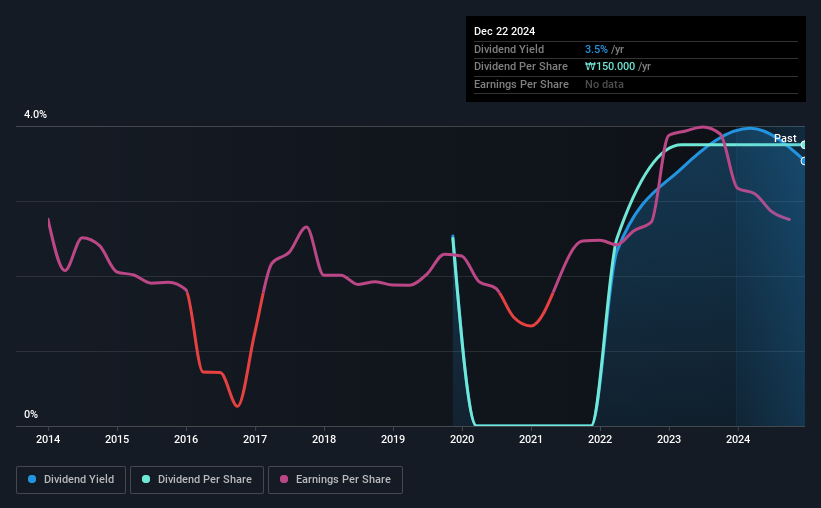This screenshot has width=821, height=508.
Task: Click the ₩150.000 dividend per share value
Action: [x=610, y=67]
